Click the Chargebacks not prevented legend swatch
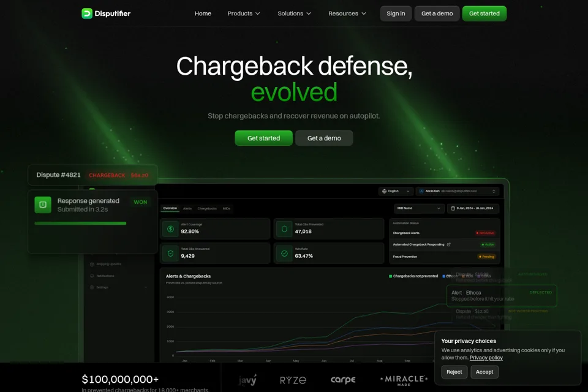Screen dimensions: 588x392 point(390,276)
